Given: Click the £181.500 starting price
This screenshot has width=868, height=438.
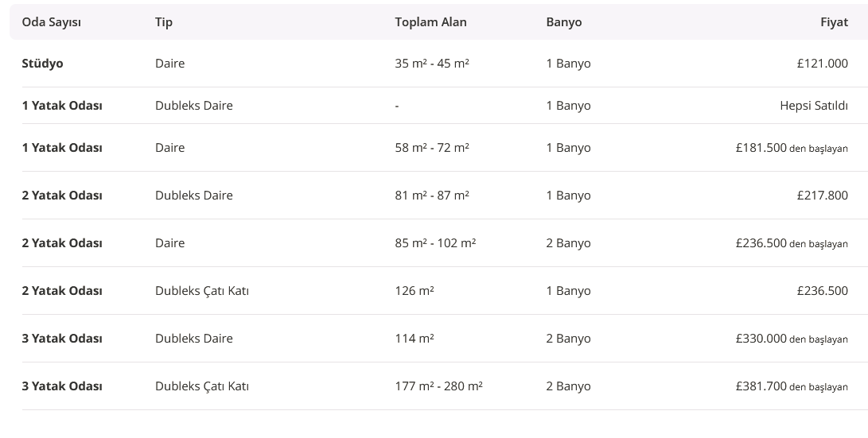Looking at the screenshot, I should pos(761,148).
